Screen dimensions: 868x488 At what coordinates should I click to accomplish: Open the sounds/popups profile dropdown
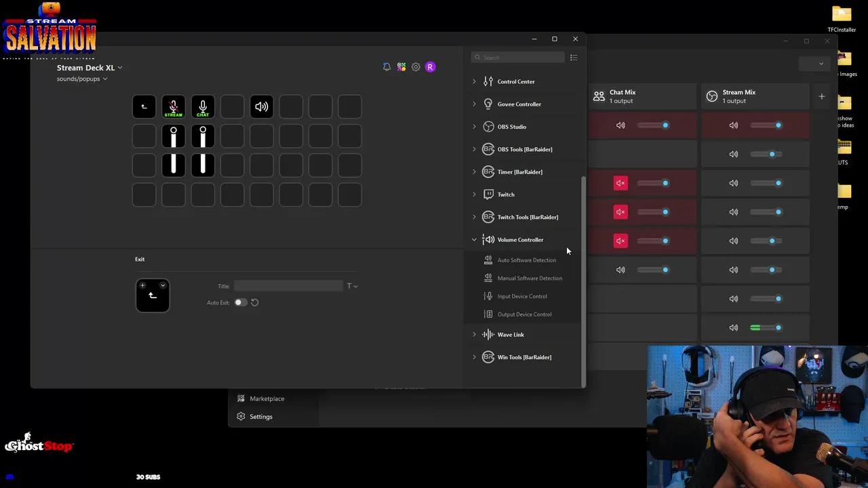click(82, 79)
